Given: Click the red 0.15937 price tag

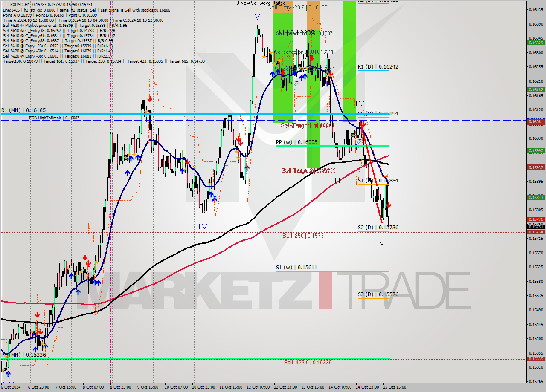Looking at the screenshot, I should [536, 167].
